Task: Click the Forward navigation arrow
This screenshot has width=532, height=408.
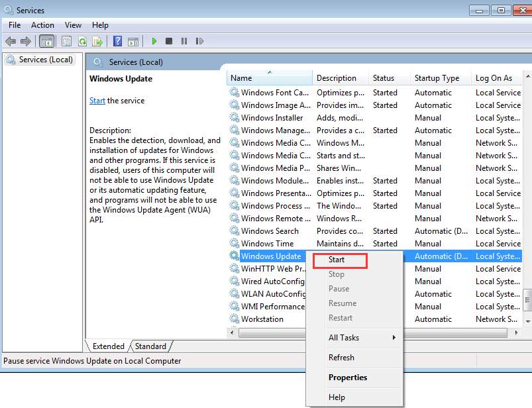Action: point(25,41)
